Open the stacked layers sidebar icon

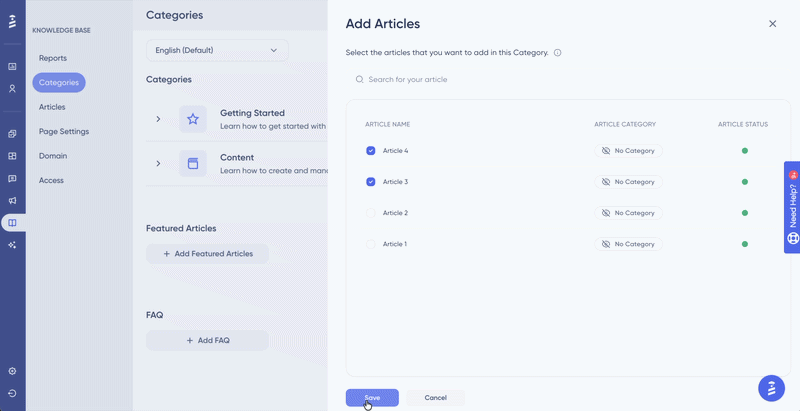coord(13,134)
